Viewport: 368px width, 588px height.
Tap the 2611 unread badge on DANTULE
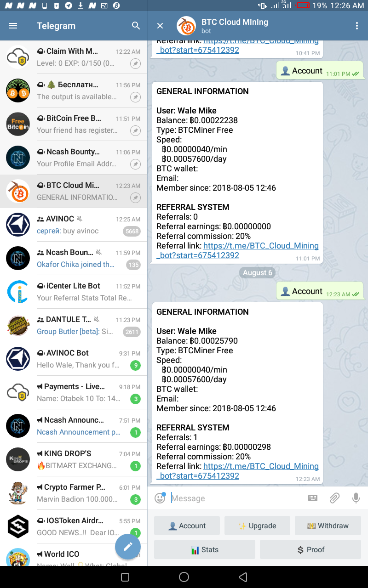point(132,332)
